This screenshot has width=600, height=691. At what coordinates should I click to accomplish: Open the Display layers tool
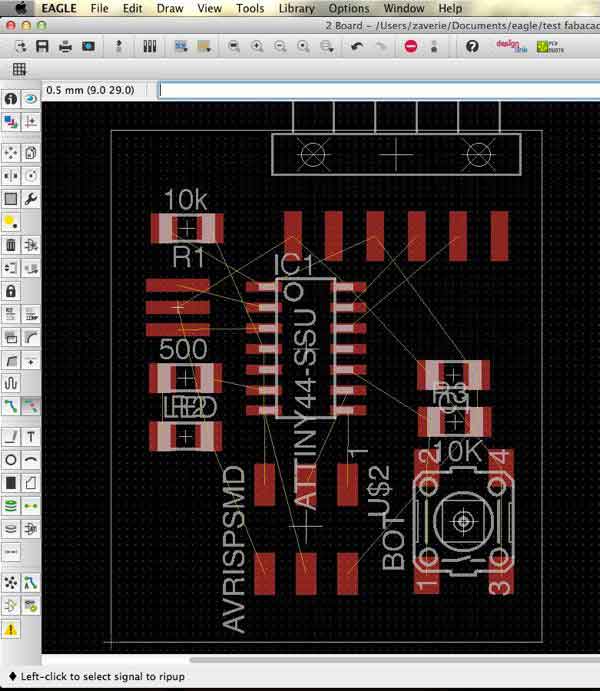[11, 122]
